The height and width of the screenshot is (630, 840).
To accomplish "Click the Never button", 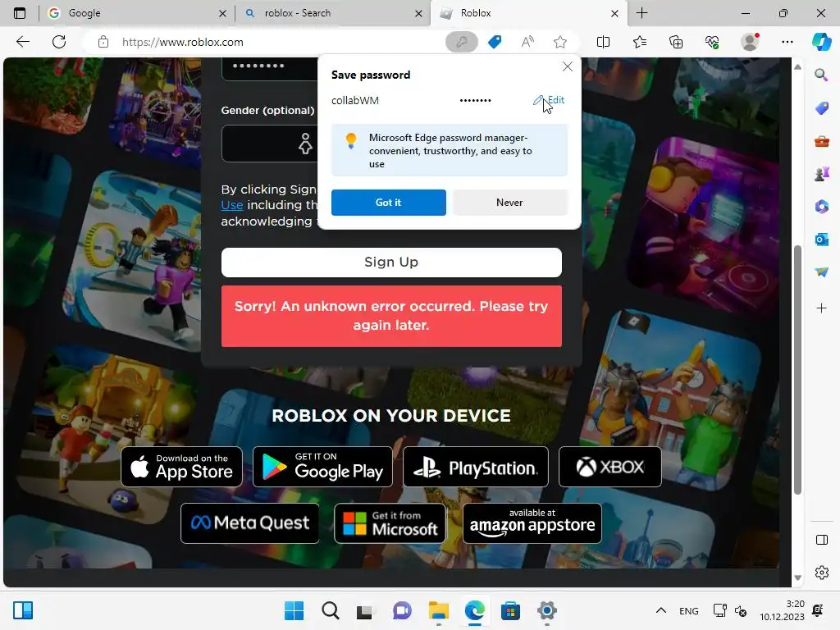I will [509, 203].
